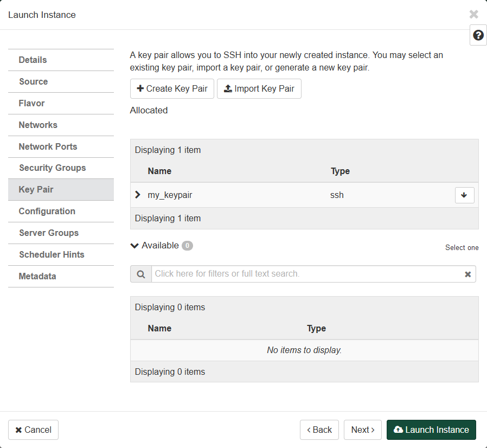Clear the key pair search filter

[467, 274]
